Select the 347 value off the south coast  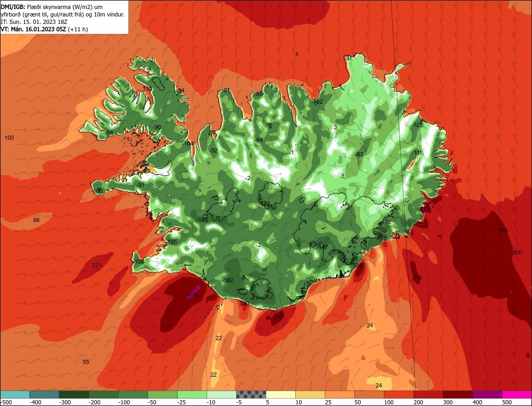pos(279,316)
